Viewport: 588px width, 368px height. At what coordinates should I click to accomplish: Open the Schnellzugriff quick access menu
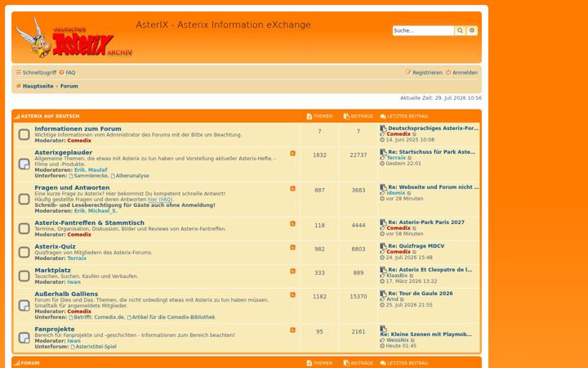point(36,73)
